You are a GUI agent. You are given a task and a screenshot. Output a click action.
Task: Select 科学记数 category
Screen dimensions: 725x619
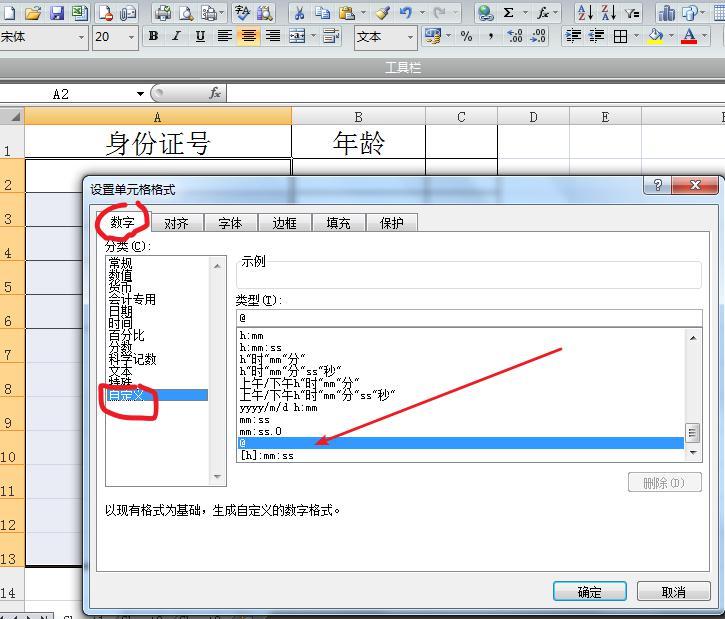pos(133,359)
